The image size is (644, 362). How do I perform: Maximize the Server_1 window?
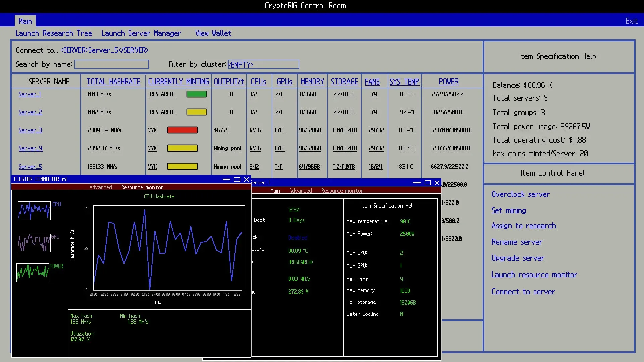click(x=428, y=183)
